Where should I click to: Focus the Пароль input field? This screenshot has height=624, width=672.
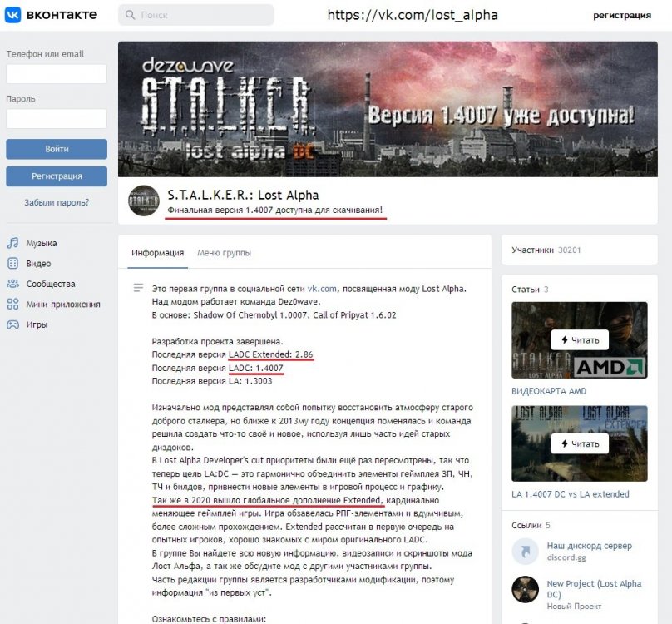tap(57, 119)
